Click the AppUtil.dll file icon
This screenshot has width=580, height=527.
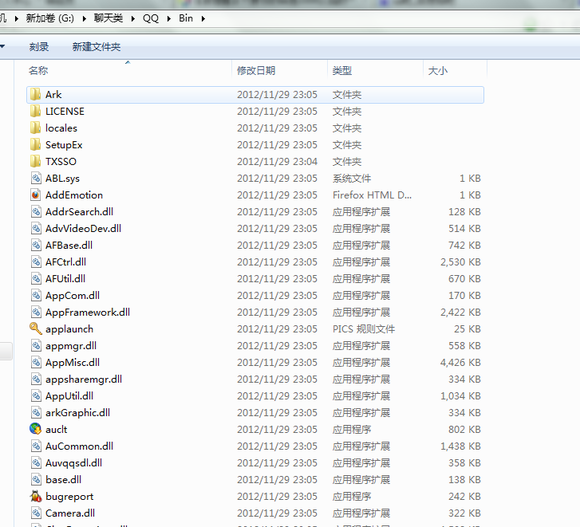coord(36,396)
